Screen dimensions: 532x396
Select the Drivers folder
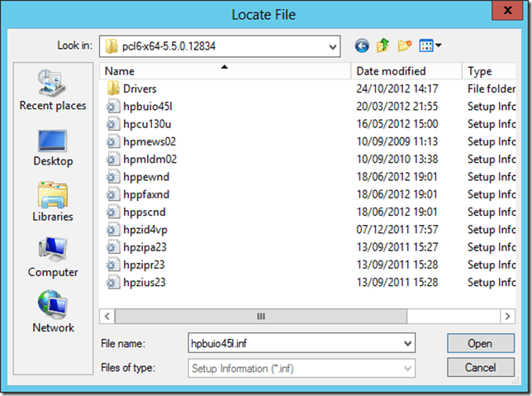pyautogui.click(x=140, y=88)
